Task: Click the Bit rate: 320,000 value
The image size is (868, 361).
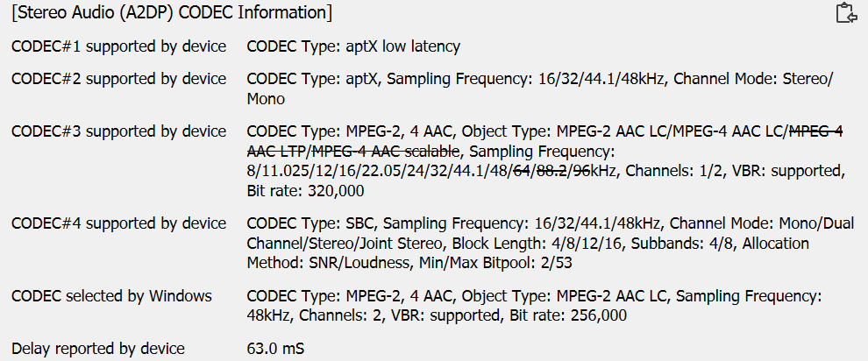Action: click(306, 190)
